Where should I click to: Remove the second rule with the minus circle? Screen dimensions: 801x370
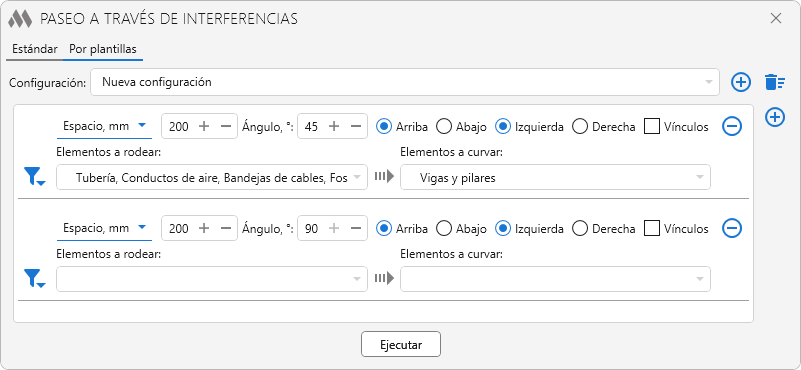pos(732,228)
